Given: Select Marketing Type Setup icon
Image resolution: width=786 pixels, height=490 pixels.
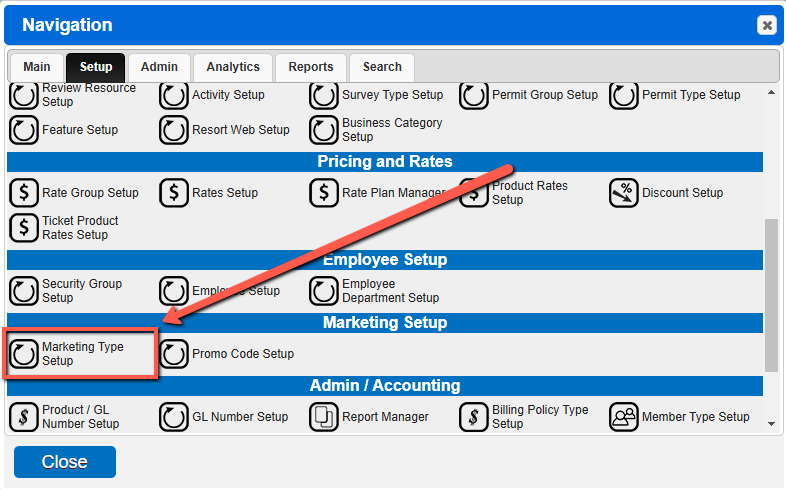Looking at the screenshot, I should tap(24, 354).
